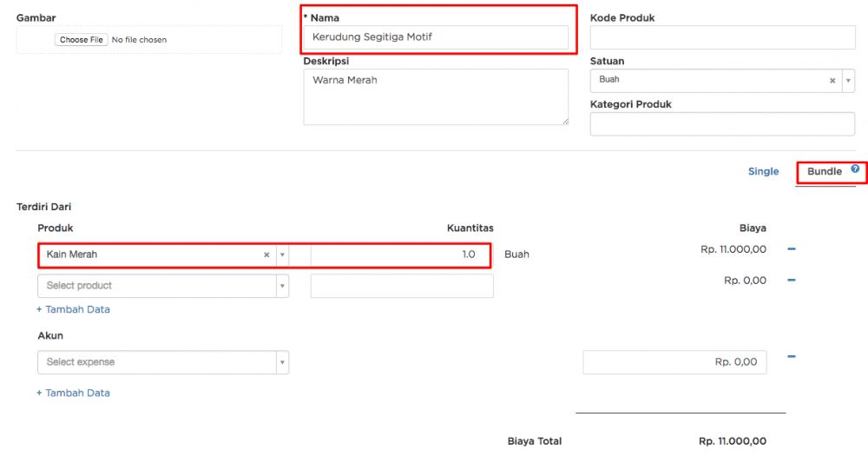Click the Kain Merah quantity field
The width and height of the screenshot is (868, 463).
click(x=399, y=255)
